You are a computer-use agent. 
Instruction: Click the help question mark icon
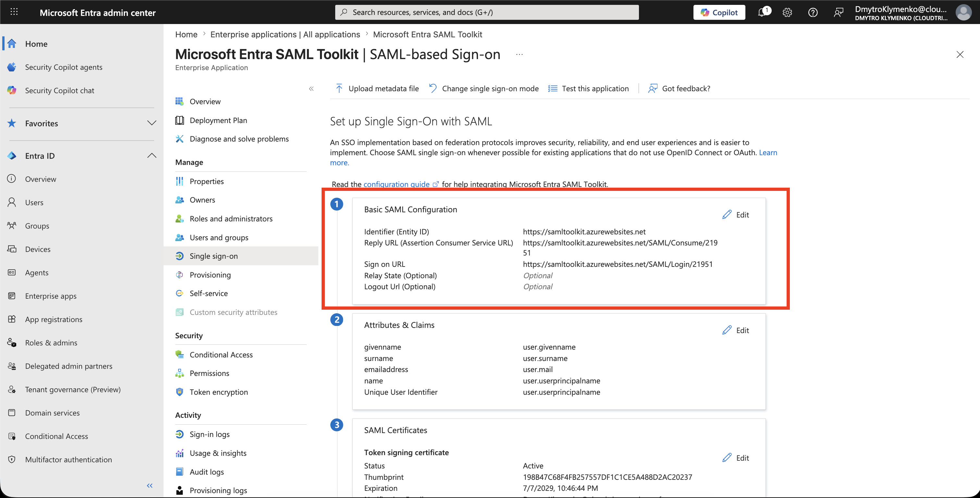coord(813,12)
